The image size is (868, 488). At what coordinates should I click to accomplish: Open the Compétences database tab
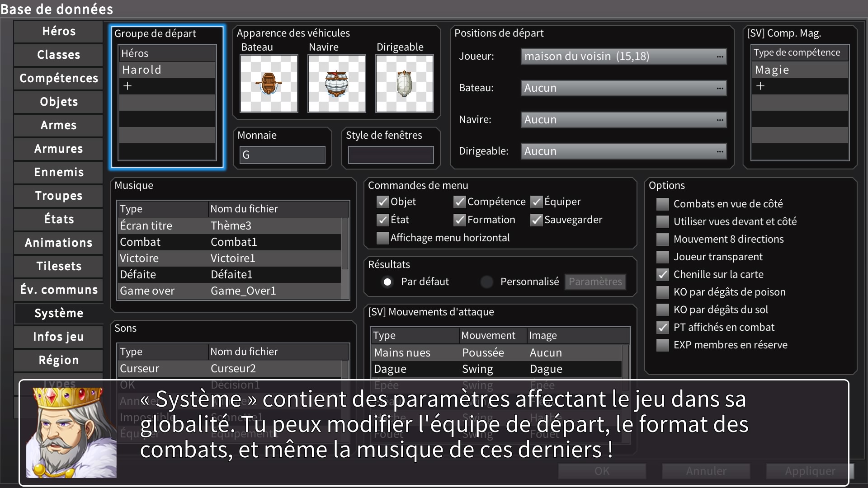point(59,78)
